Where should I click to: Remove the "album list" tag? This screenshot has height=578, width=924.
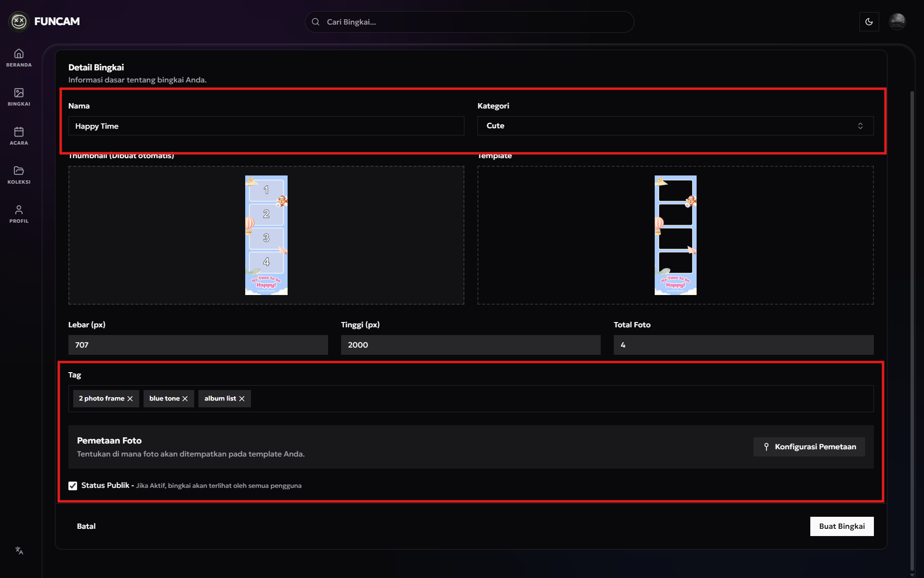(242, 399)
